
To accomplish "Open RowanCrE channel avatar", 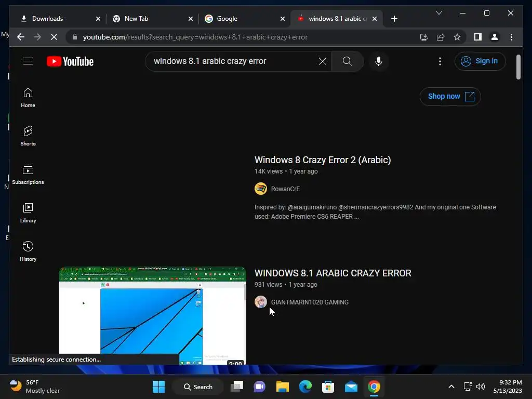I will click(261, 189).
